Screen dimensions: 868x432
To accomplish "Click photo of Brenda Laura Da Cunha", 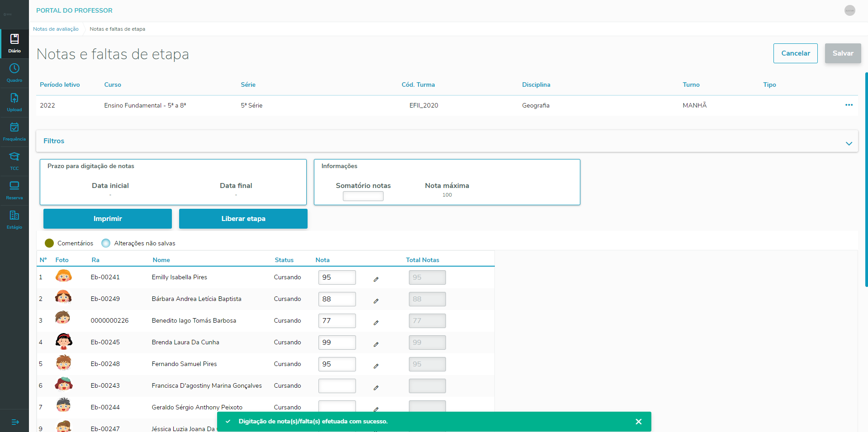I will click(x=64, y=341).
